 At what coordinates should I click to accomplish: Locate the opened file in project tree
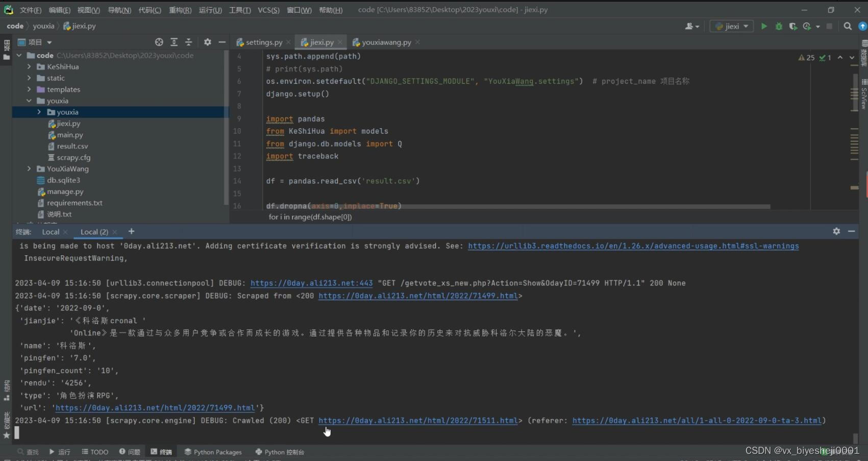click(159, 42)
